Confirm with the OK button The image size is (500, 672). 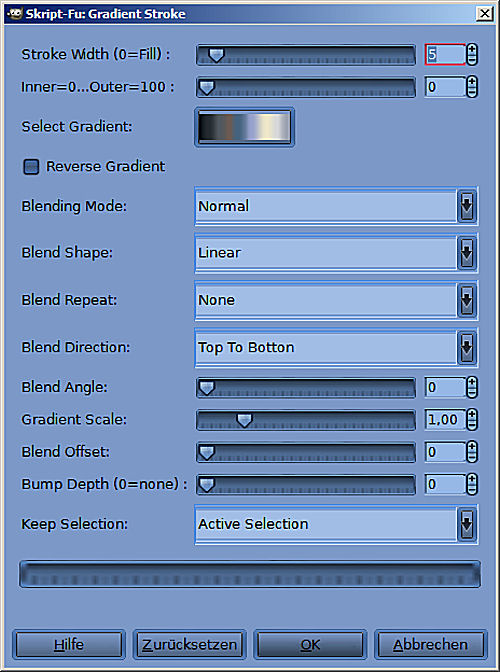click(x=310, y=644)
